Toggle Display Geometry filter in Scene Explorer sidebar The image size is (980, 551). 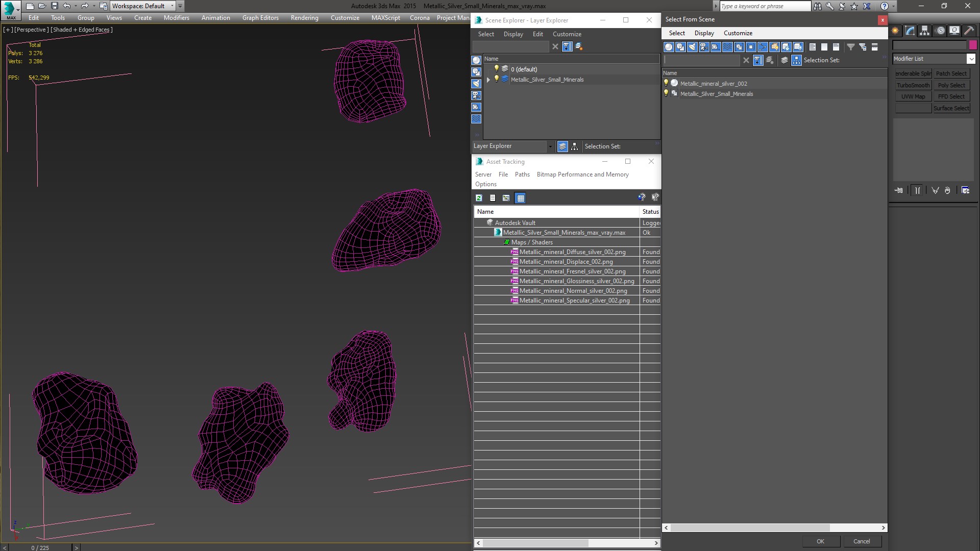[476, 60]
